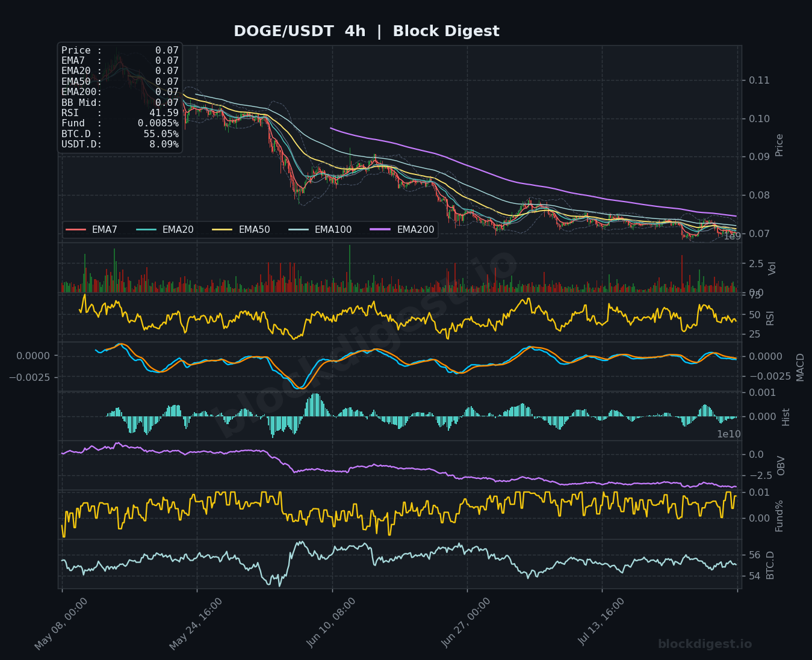
Task: Click the 0.01 tick on the Fund% axis
Action: click(x=759, y=493)
